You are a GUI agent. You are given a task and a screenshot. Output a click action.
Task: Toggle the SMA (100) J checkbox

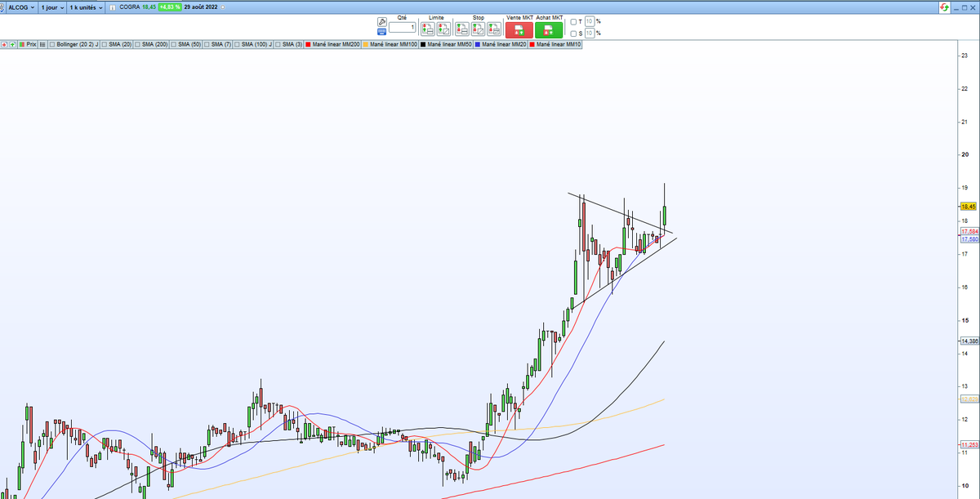coord(238,44)
